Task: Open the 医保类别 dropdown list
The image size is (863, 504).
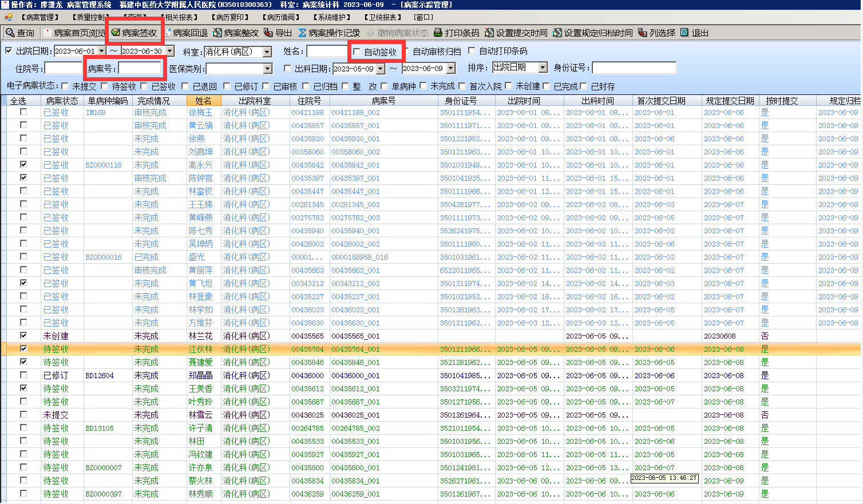Action: click(267, 69)
